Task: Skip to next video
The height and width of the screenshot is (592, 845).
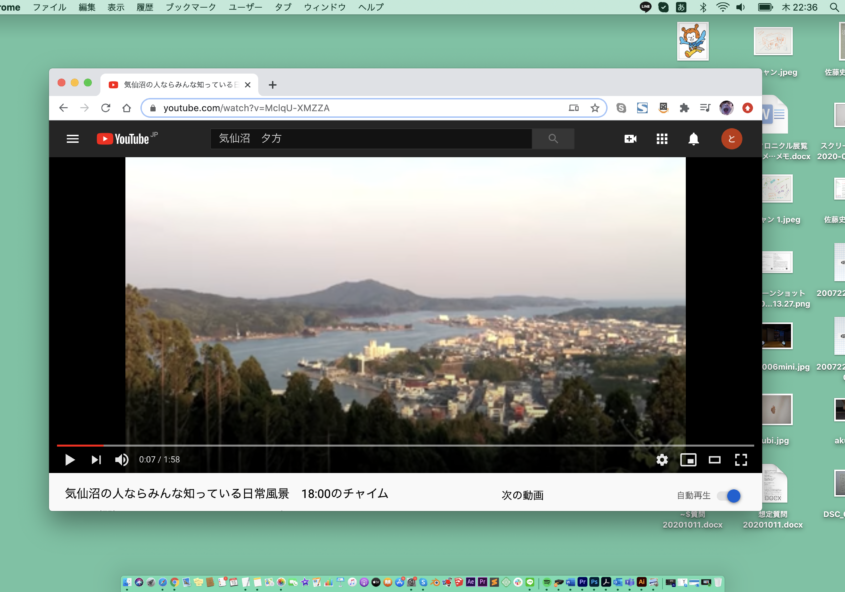Action: tap(96, 460)
